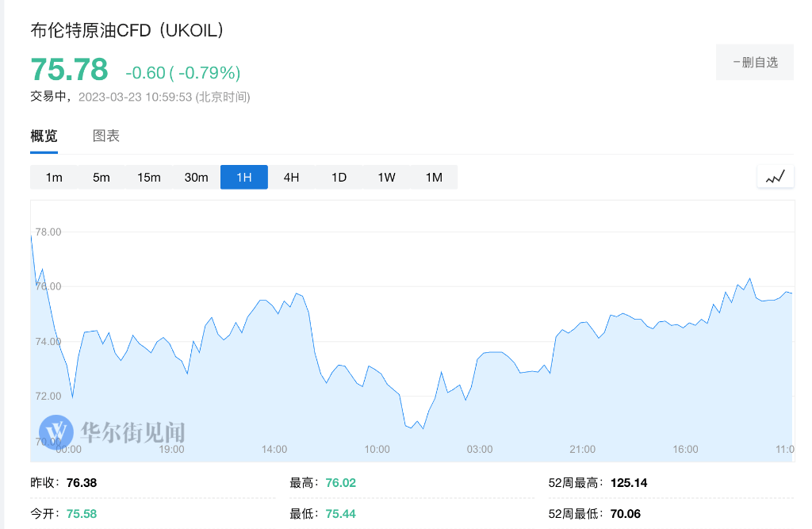This screenshot has width=812, height=529.
Task: Switch chart to 4H interval
Action: coord(292,177)
